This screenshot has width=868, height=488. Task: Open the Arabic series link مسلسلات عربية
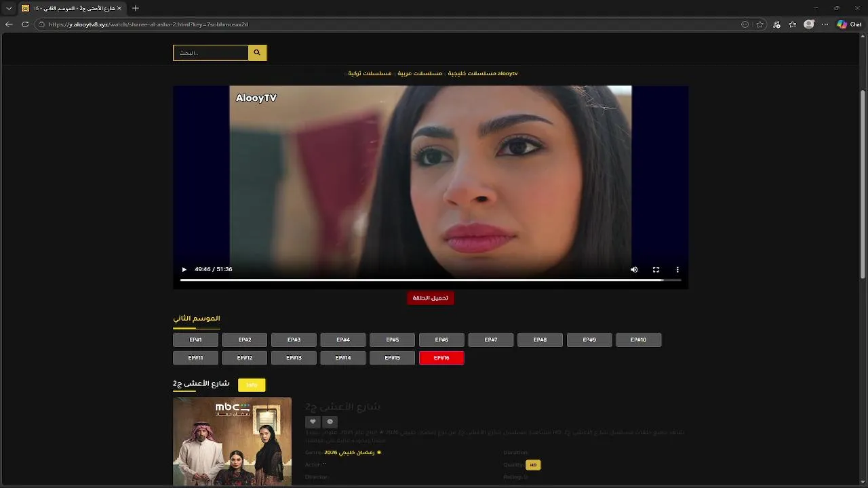420,73
